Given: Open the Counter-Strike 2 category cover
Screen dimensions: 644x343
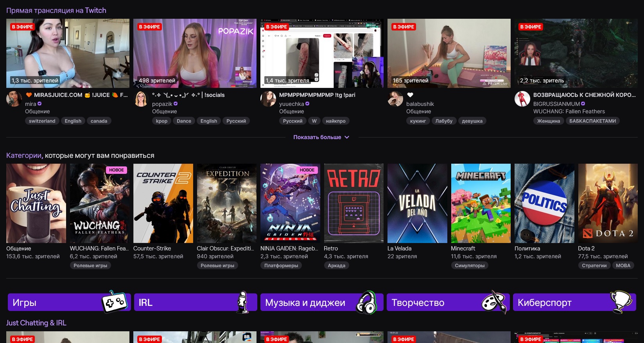Looking at the screenshot, I should click(x=163, y=203).
